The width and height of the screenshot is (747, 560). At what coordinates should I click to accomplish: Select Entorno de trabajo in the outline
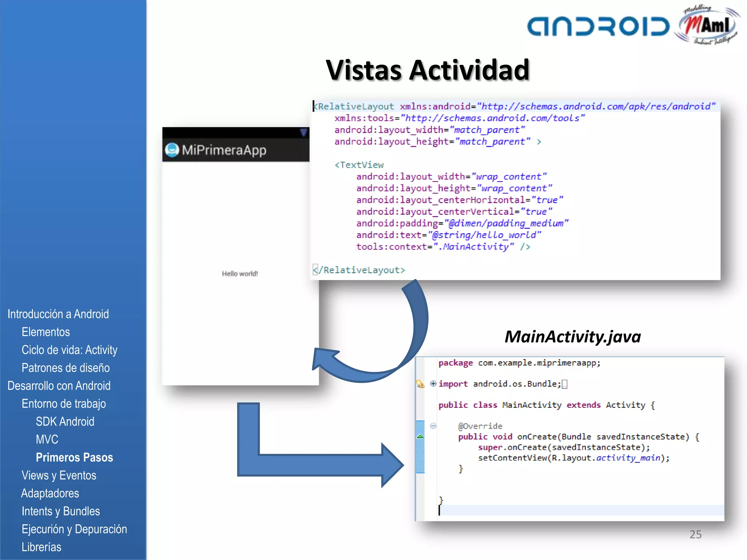(64, 404)
